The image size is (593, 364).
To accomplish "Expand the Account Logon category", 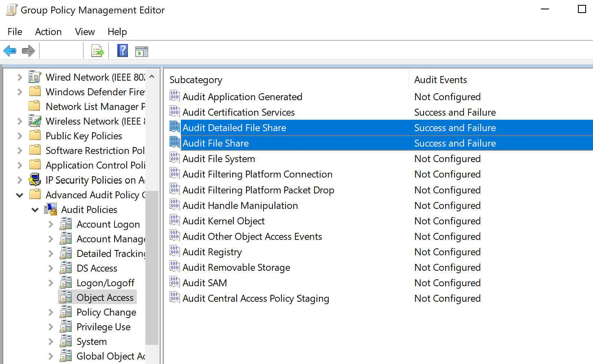I will (x=50, y=224).
